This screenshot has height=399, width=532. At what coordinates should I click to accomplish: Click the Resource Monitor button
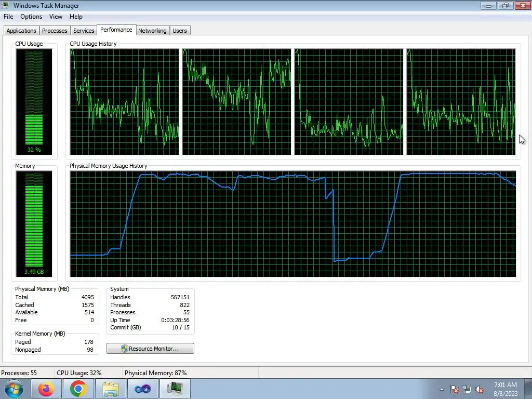pos(150,349)
